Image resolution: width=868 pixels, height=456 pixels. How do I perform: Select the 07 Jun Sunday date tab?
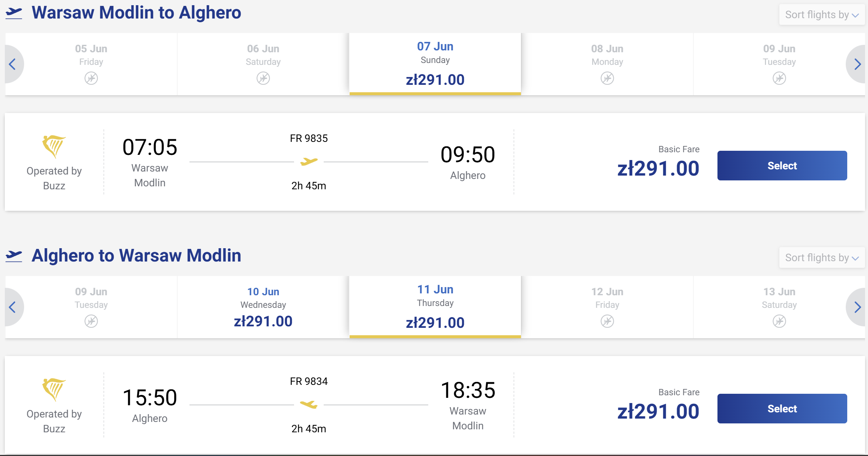tap(435, 64)
